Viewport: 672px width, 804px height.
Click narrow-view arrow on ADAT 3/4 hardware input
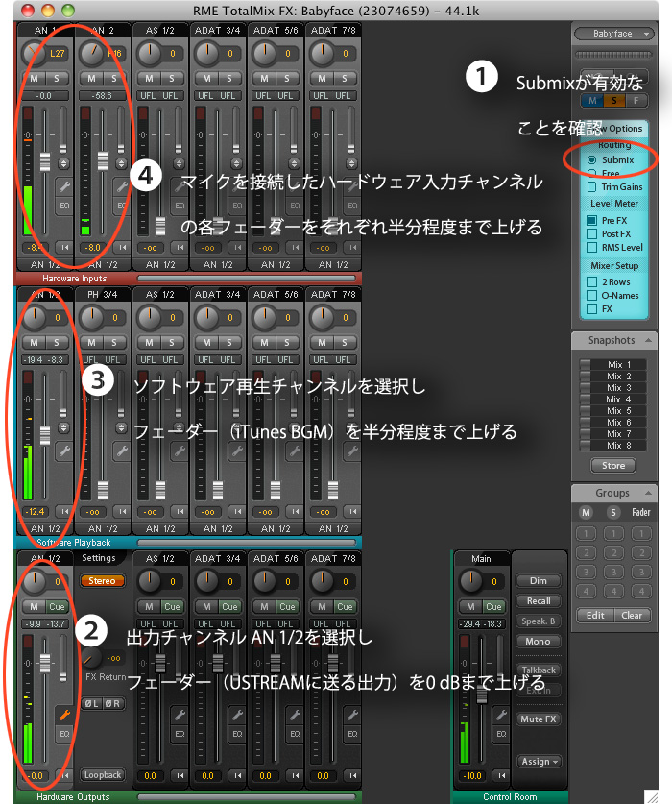pyautogui.click(x=237, y=247)
